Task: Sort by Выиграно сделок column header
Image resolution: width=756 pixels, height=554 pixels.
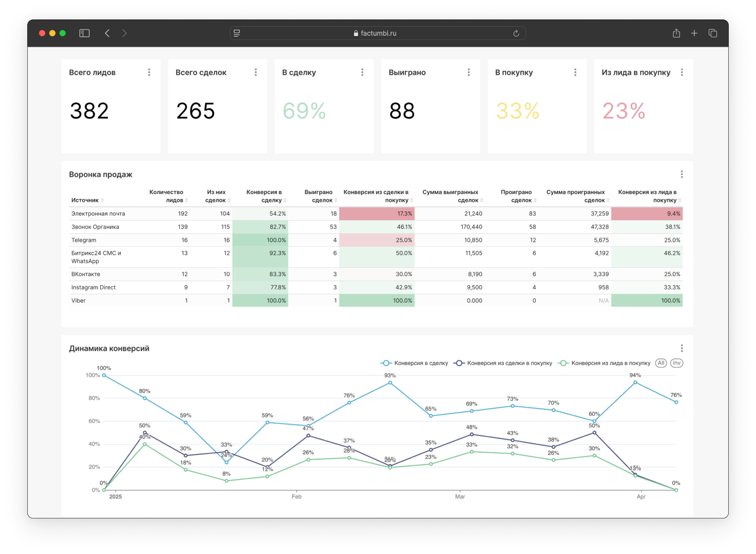Action: (x=320, y=196)
